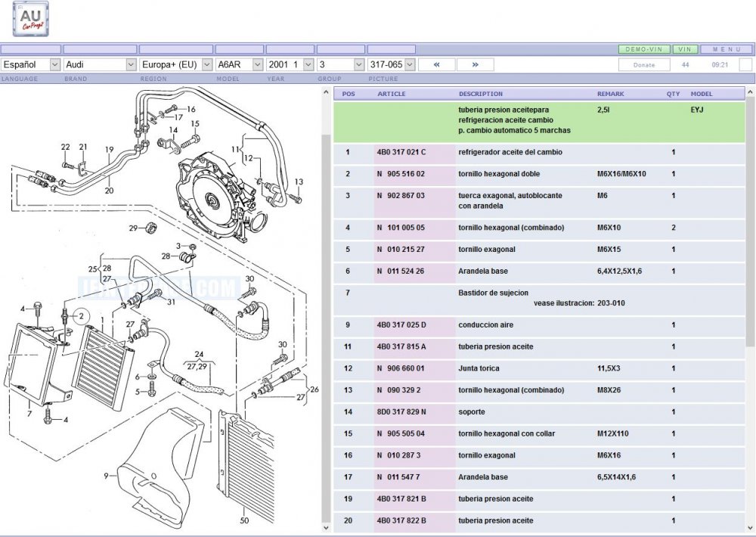
Task: Click article number 4B0 317 021 C
Action: tap(401, 152)
